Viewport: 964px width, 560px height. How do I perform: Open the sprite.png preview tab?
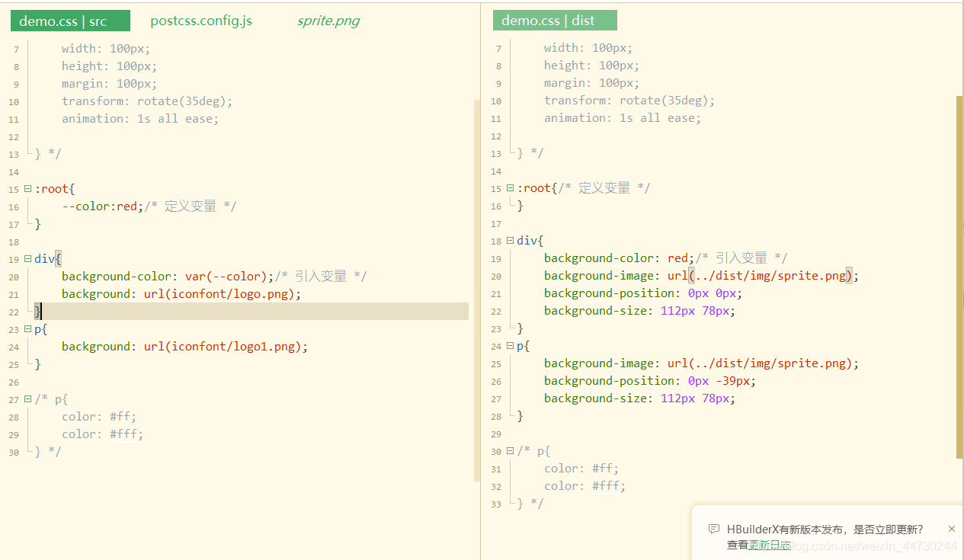click(x=328, y=21)
